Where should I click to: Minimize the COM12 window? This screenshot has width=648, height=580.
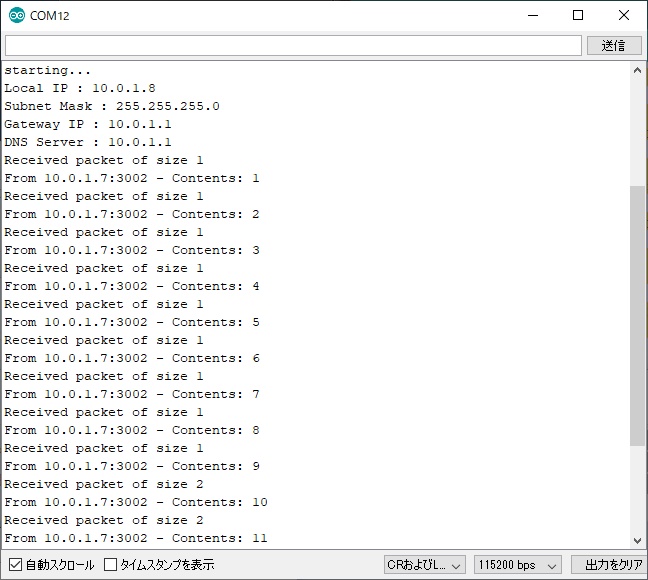pyautogui.click(x=533, y=15)
